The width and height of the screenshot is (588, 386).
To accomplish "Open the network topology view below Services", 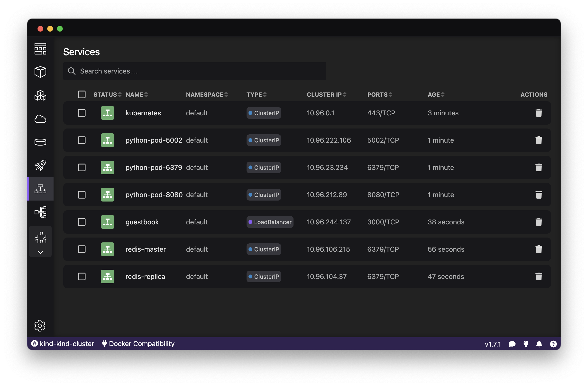I will pos(40,212).
